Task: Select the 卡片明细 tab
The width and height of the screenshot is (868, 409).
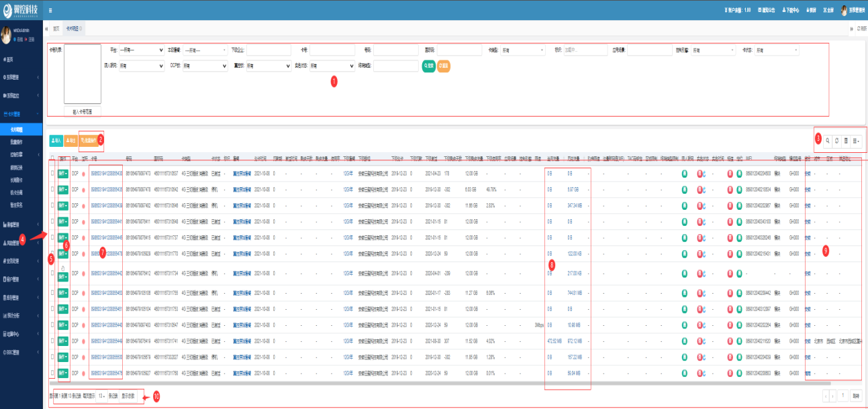Action: tap(73, 30)
